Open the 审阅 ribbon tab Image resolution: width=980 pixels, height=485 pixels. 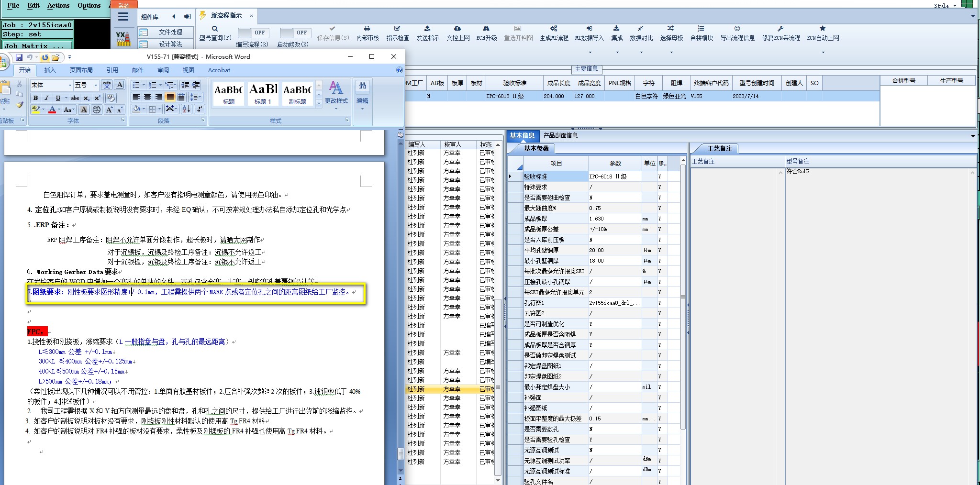point(163,70)
